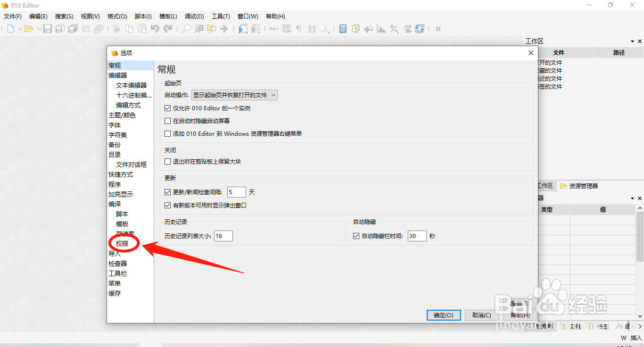Open the workspace panel dropdown arrow

(x=633, y=41)
